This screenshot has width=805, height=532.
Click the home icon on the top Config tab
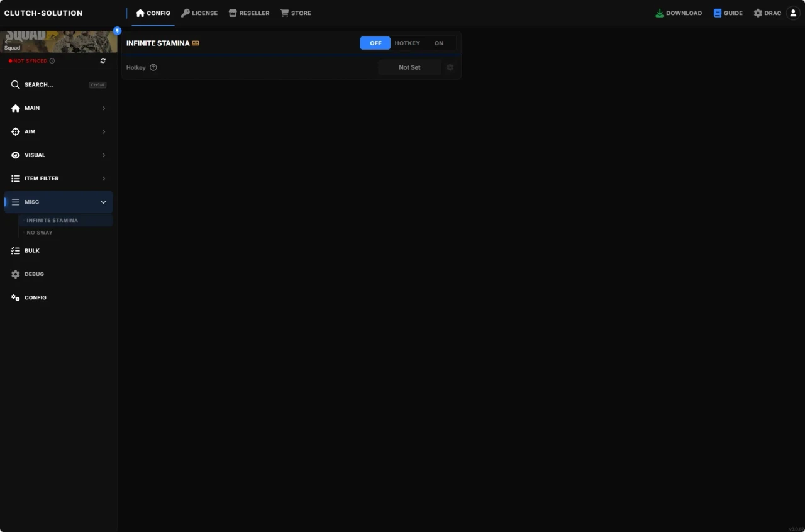pos(140,13)
